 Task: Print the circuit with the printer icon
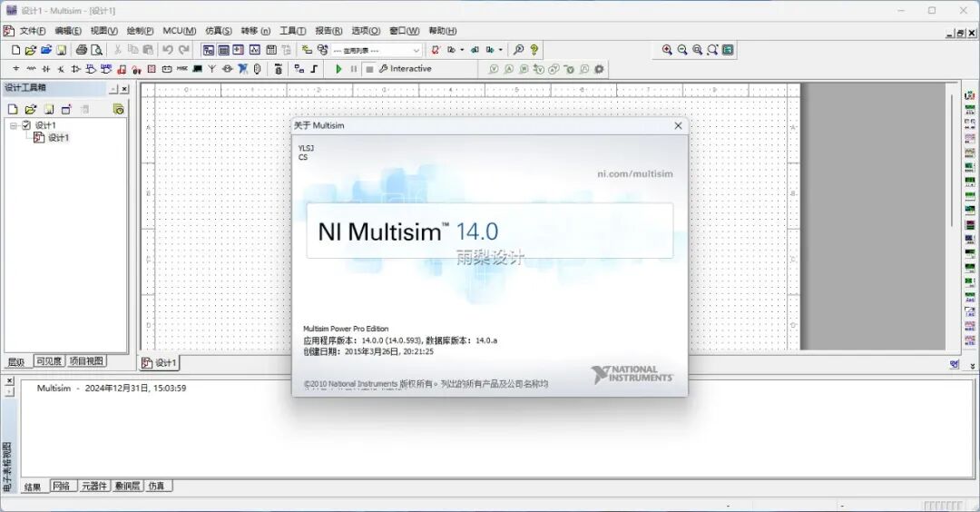point(82,50)
